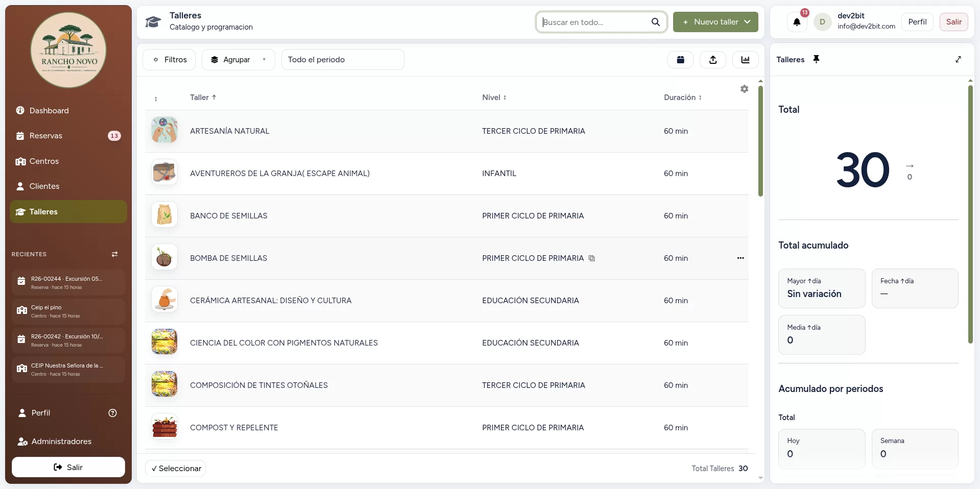
Task: Click the copy icon beside BOMBA DE SEMILLAS level
Action: point(591,258)
